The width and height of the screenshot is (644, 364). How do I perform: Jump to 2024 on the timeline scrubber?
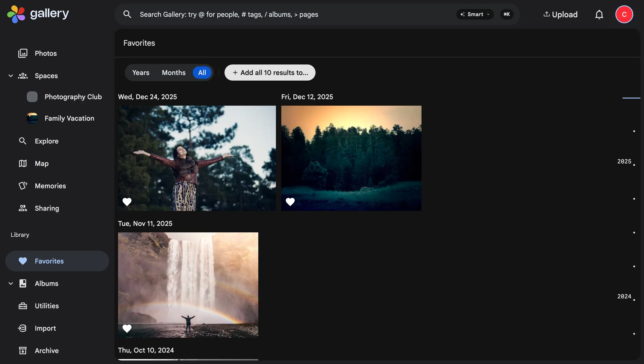click(625, 296)
